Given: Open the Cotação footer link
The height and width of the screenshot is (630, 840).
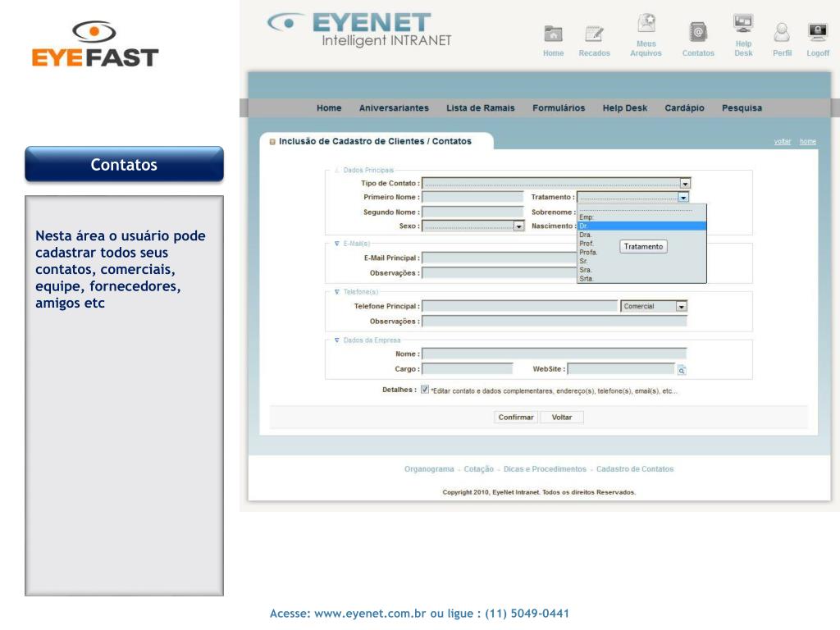Looking at the screenshot, I should [478, 468].
